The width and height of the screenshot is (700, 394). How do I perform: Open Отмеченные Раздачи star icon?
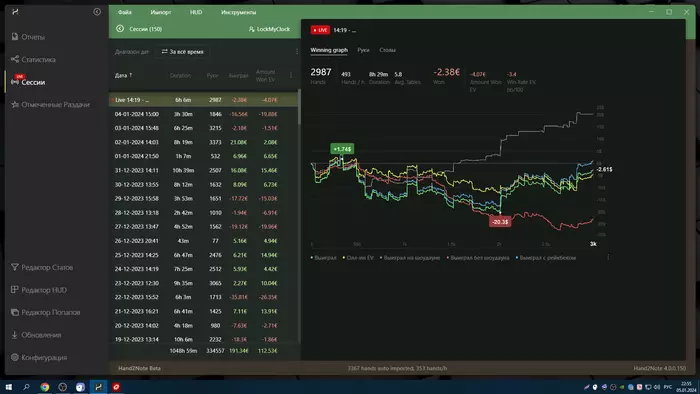click(x=15, y=104)
